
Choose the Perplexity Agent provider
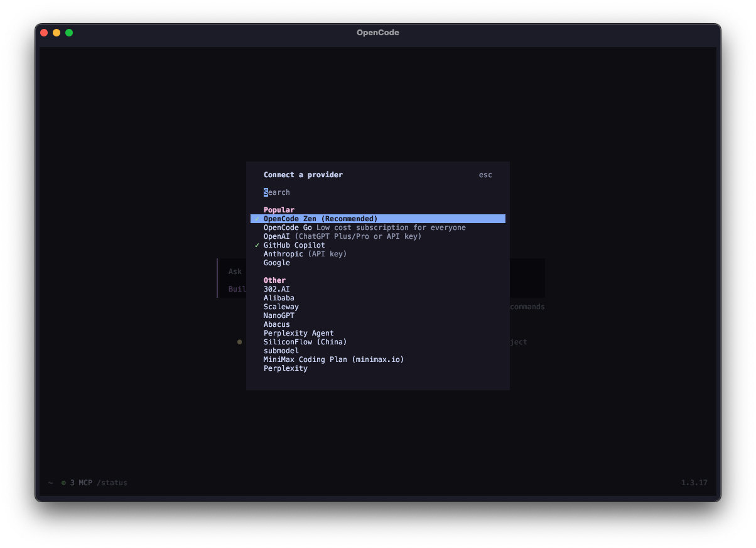[x=378, y=333]
